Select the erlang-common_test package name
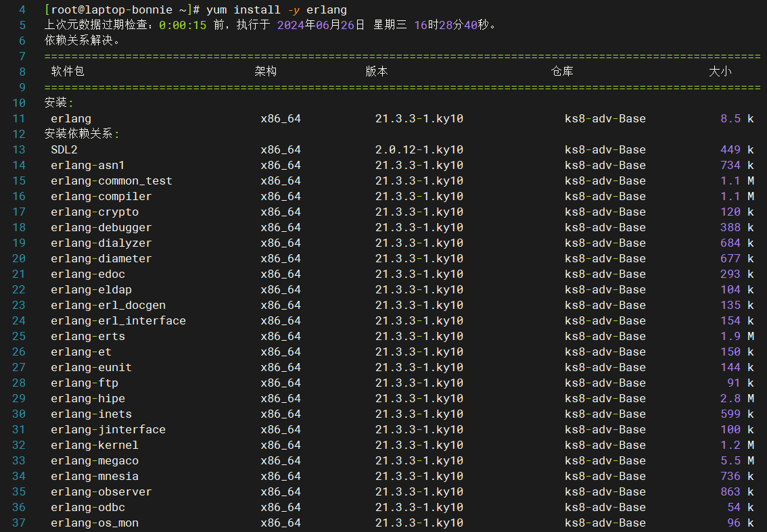Image resolution: width=767 pixels, height=532 pixels. pyautogui.click(x=112, y=181)
